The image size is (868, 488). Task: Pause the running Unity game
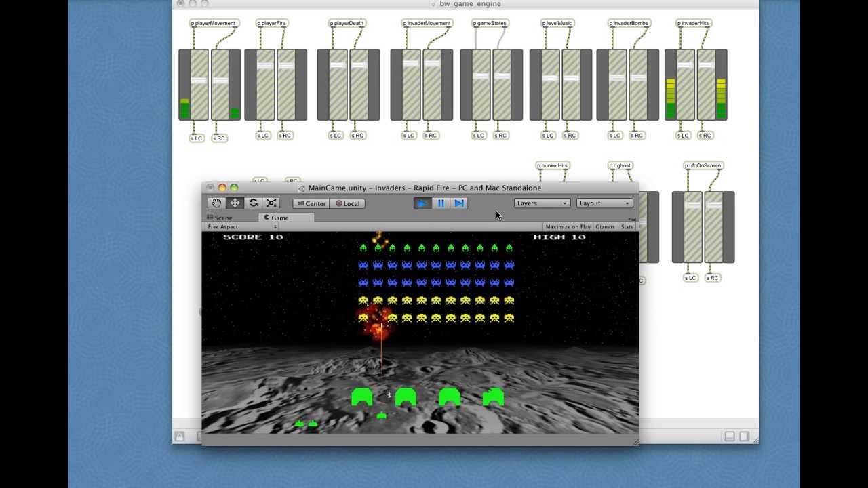pyautogui.click(x=441, y=203)
